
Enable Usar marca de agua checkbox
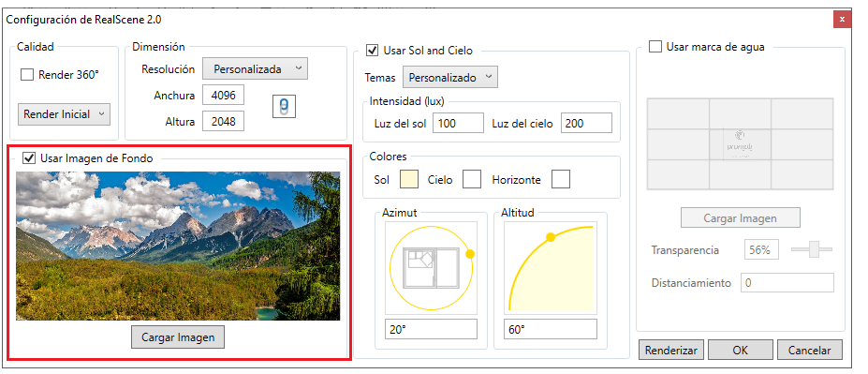[x=655, y=47]
